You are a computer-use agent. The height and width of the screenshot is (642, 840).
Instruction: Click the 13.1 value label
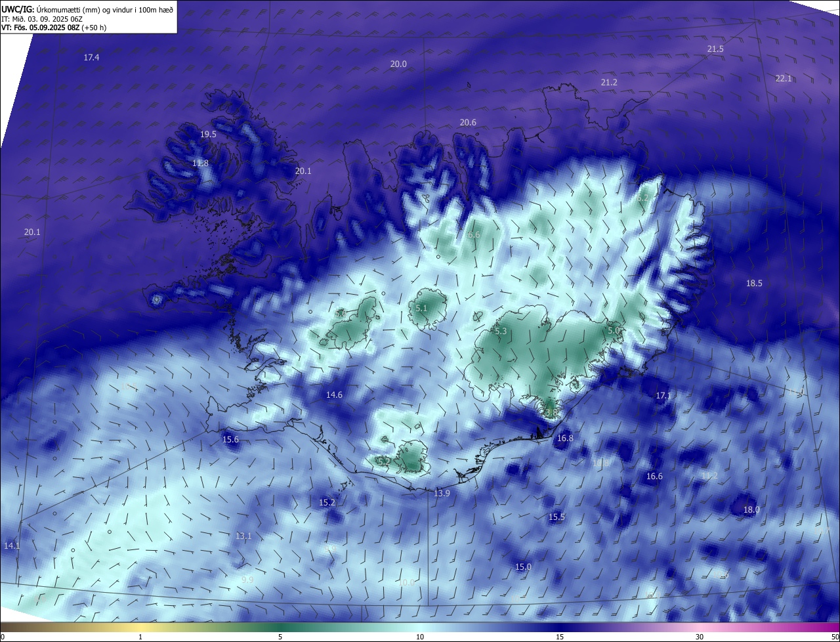(x=243, y=536)
